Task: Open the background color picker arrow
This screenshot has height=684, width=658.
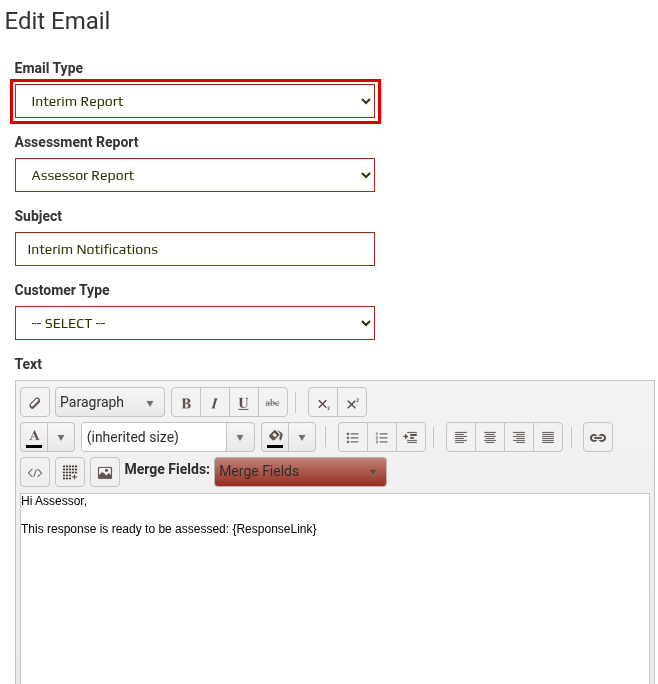Action: 302,437
